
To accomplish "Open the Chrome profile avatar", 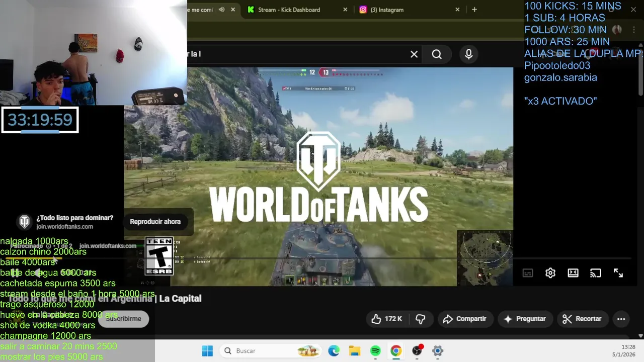I will point(617,30).
